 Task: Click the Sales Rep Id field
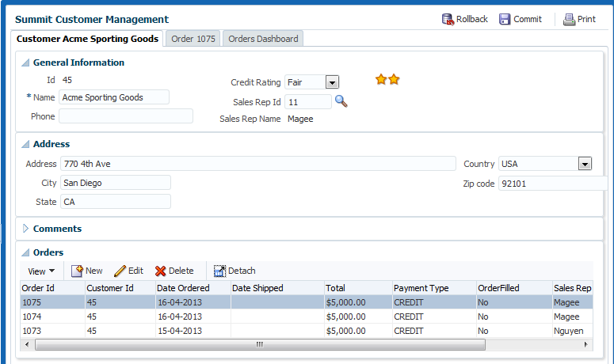(308, 102)
